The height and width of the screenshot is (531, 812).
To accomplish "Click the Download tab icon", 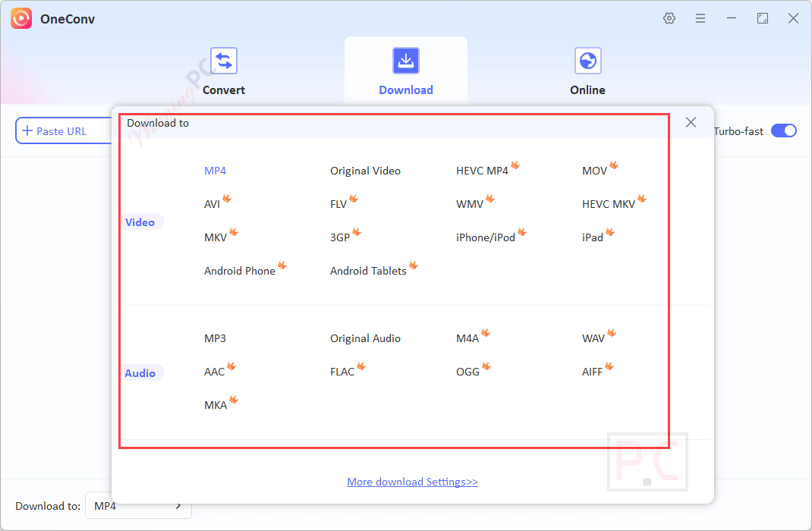I will click(x=406, y=61).
